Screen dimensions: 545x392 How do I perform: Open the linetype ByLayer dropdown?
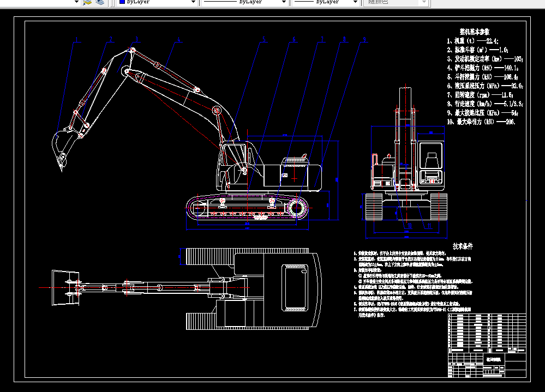click(245, 2)
